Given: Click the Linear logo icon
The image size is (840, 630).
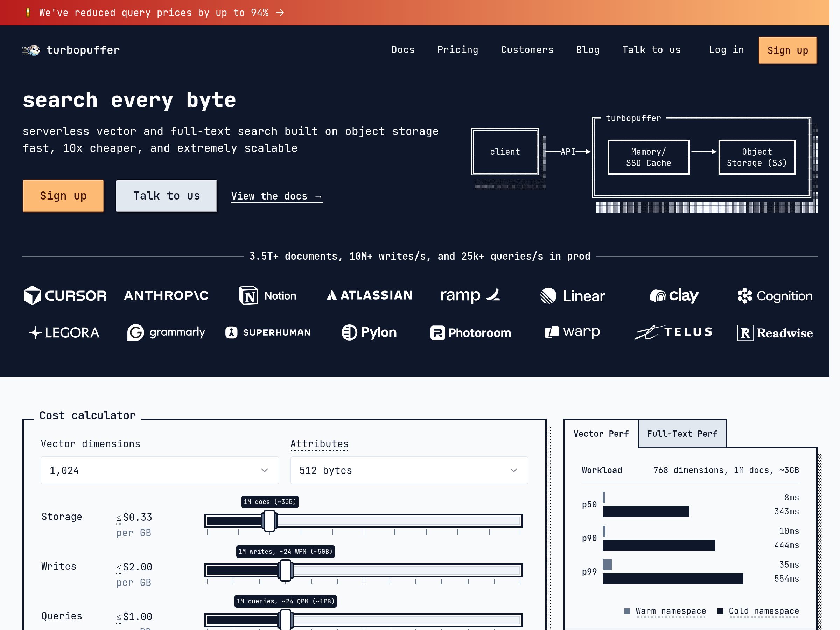Looking at the screenshot, I should pos(548,296).
